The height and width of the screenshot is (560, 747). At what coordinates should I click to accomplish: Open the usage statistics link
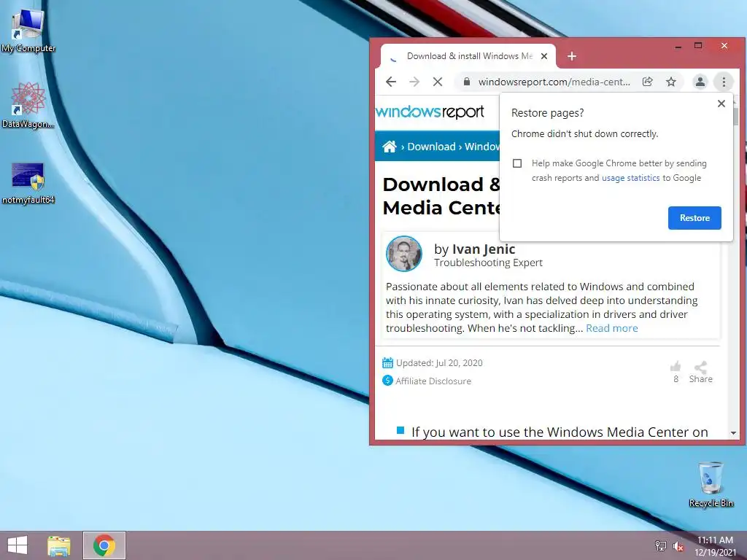pyautogui.click(x=631, y=178)
